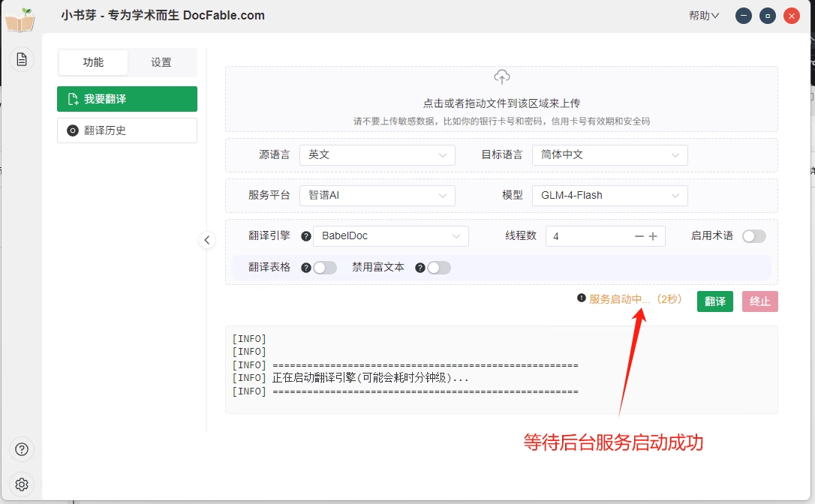Image resolution: width=815 pixels, height=504 pixels.
Task: Click the cloud upload icon
Action: tap(501, 77)
